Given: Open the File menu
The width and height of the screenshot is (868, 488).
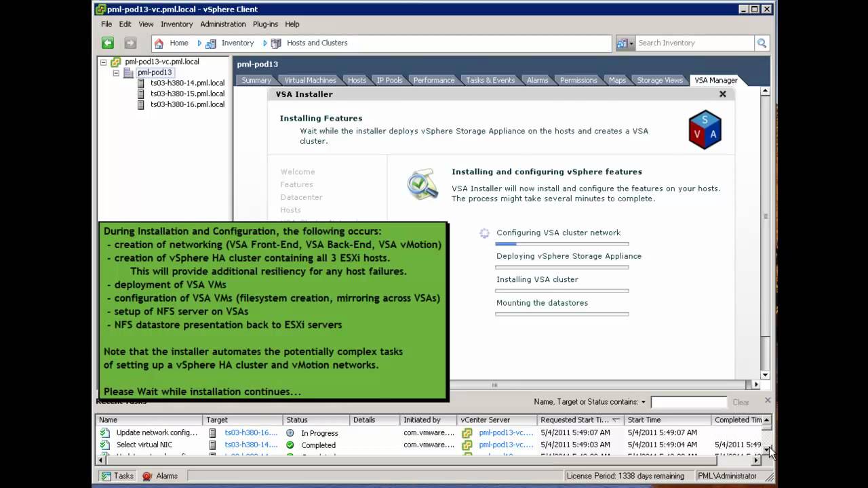Looking at the screenshot, I should (106, 24).
